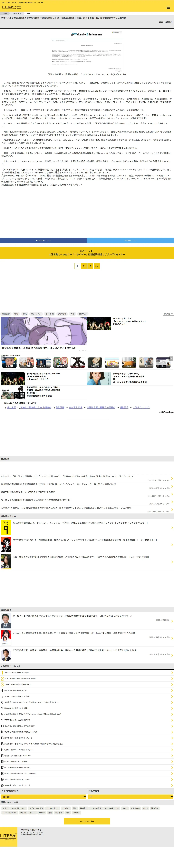
Task: Click arrow on ranking row 5 セカオワSaori
Action: [x=172, y=696]
